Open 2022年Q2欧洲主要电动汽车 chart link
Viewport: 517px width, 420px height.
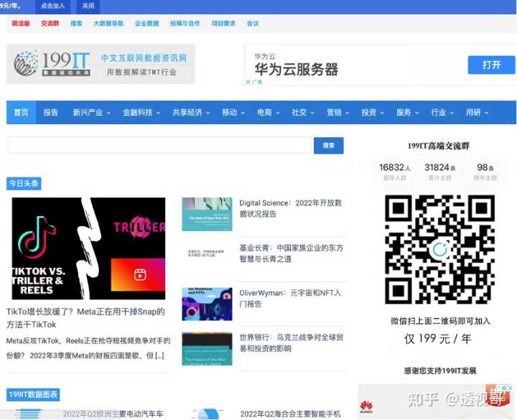tap(113, 414)
